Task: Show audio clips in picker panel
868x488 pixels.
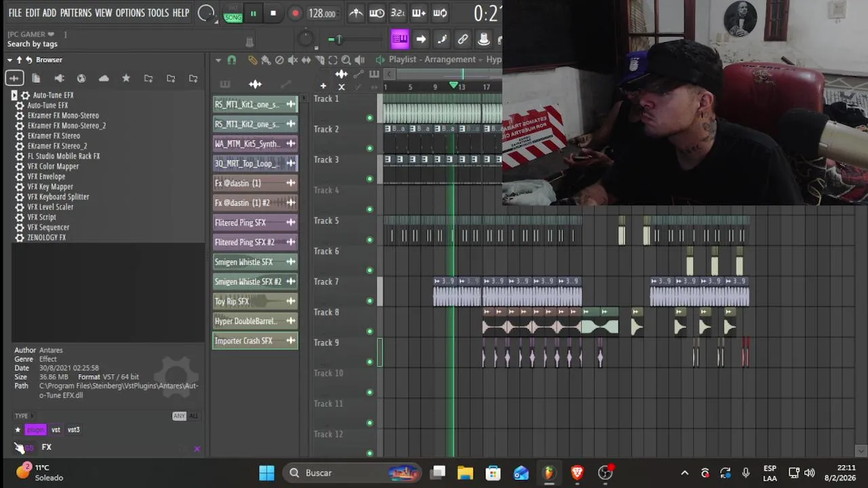Action: tap(255, 84)
